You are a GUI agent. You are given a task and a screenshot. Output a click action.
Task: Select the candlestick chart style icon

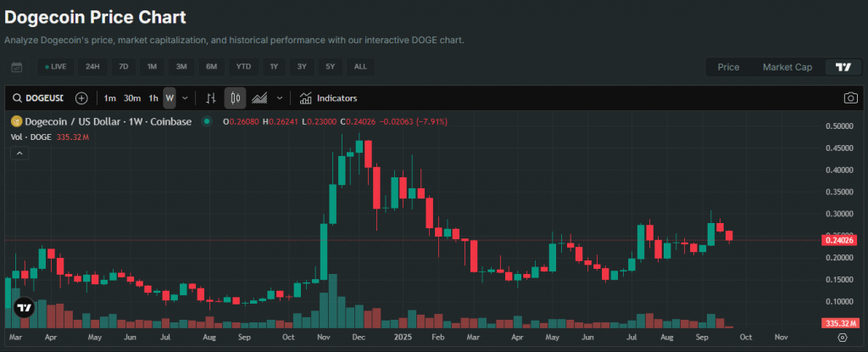pos(236,98)
